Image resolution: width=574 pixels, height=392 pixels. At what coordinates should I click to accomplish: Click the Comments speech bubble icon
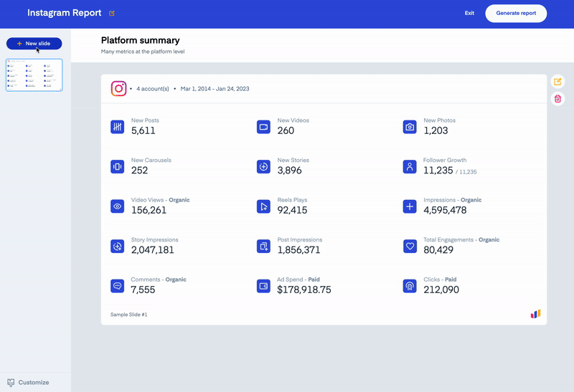tap(117, 286)
